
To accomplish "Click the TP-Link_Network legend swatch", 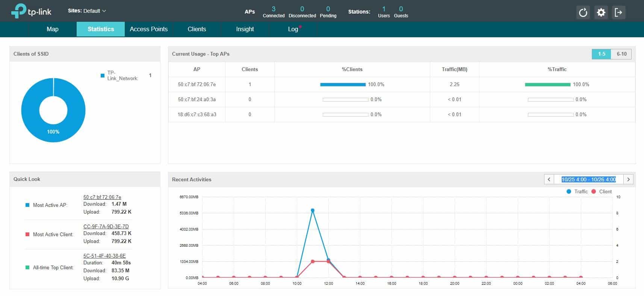I will pos(103,76).
